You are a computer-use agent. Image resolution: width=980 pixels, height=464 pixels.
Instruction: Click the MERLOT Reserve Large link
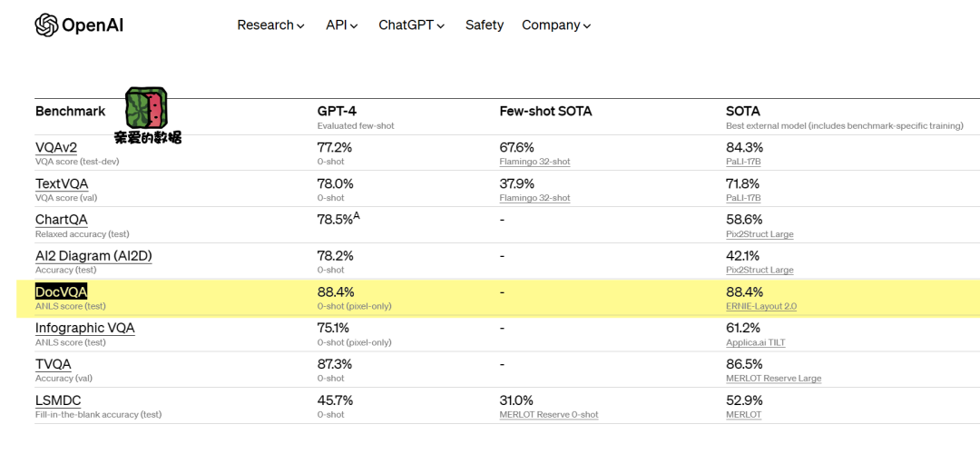[x=773, y=379]
